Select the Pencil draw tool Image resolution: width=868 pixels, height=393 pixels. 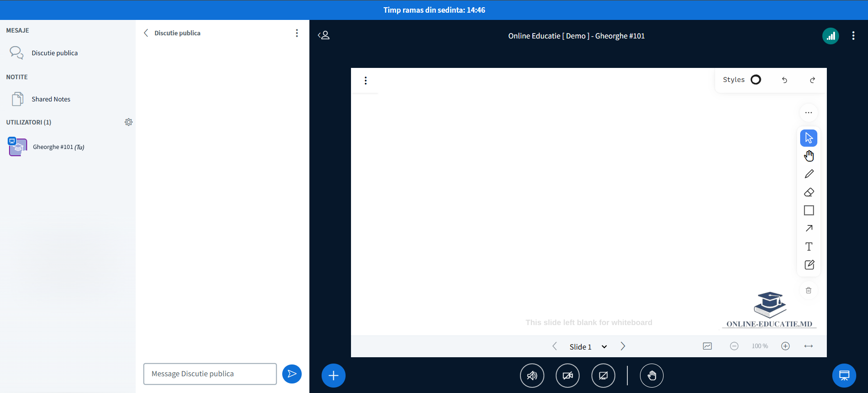point(809,174)
